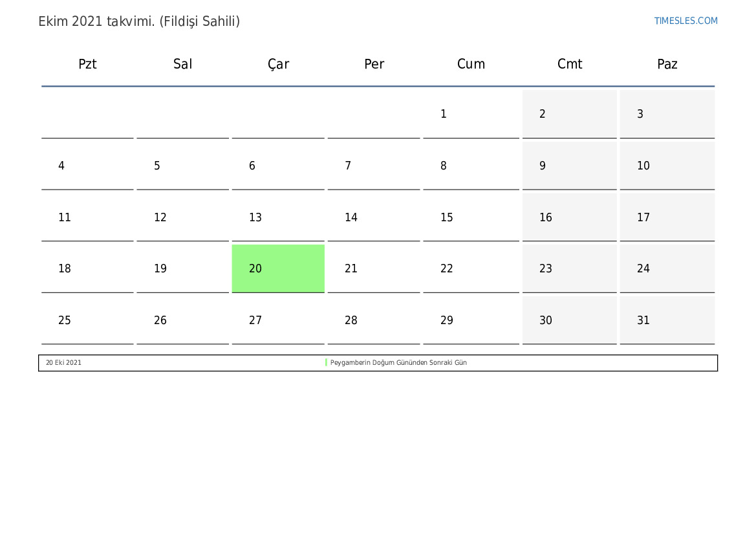Select day 7 in Per column

click(x=374, y=166)
